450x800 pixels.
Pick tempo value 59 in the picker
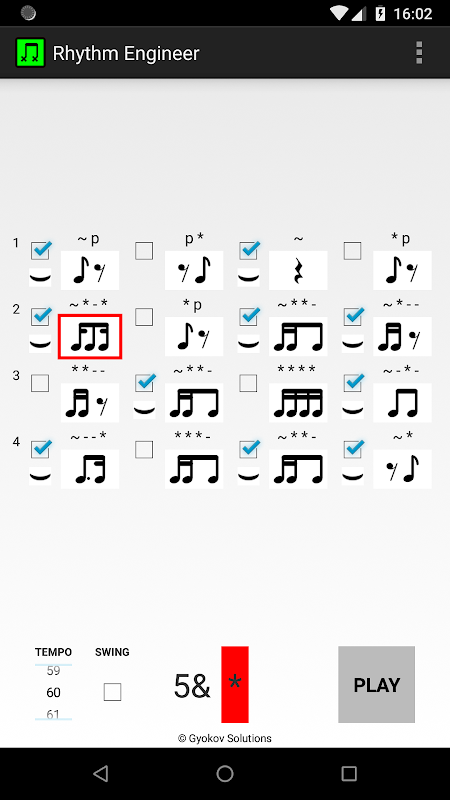pos(53,671)
